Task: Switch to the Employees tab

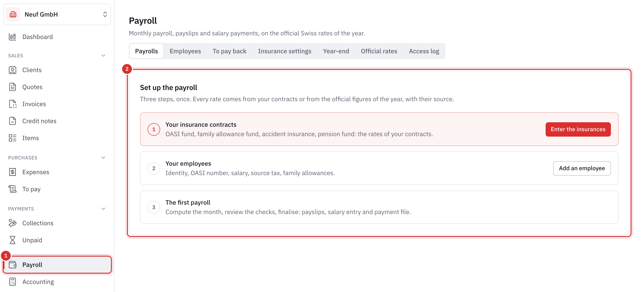Action: coord(185,51)
